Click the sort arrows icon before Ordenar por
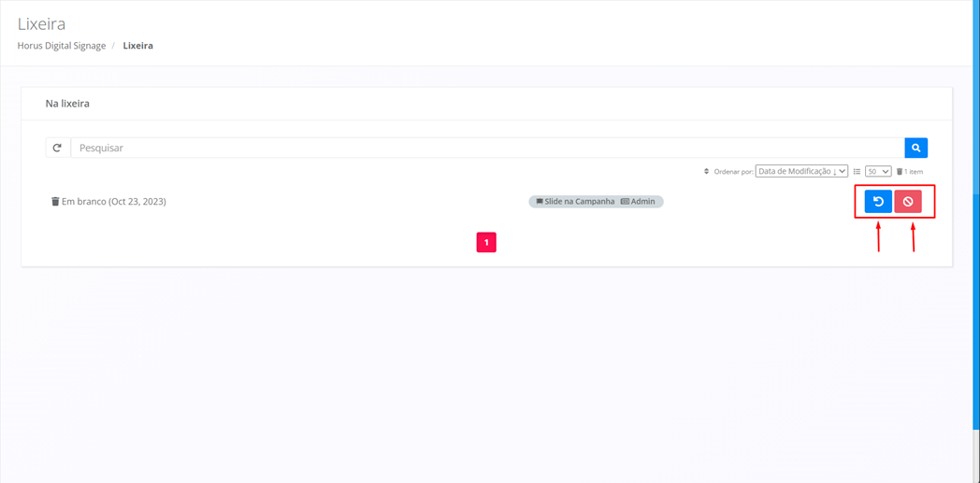The image size is (980, 483). pyautogui.click(x=706, y=172)
